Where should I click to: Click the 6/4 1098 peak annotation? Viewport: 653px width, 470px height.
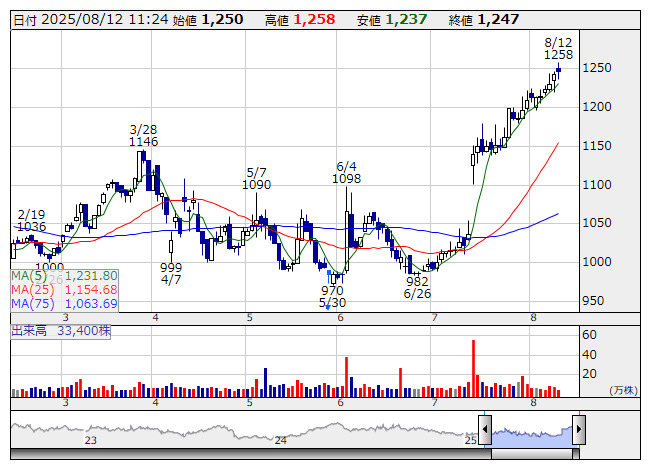click(x=347, y=172)
